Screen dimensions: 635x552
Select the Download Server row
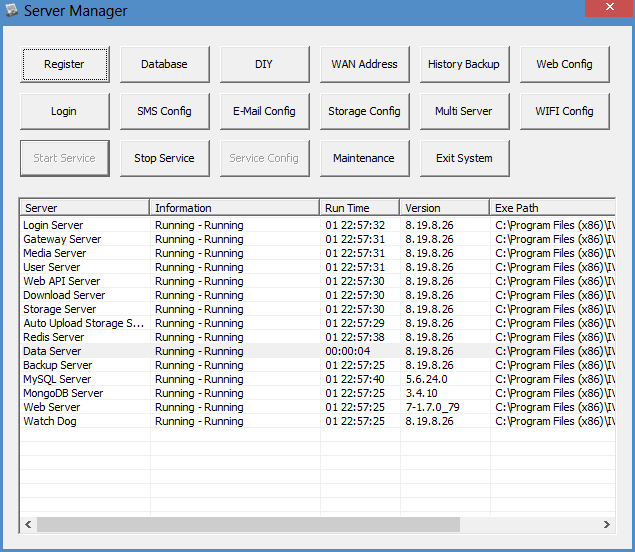pyautogui.click(x=318, y=295)
